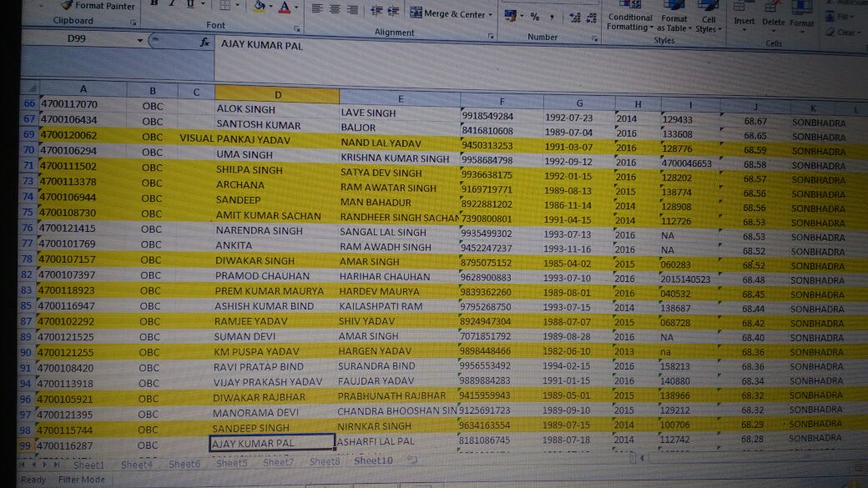This screenshot has width=868, height=488.
Task: Click first-sheet navigation arrow
Action: click(x=23, y=465)
